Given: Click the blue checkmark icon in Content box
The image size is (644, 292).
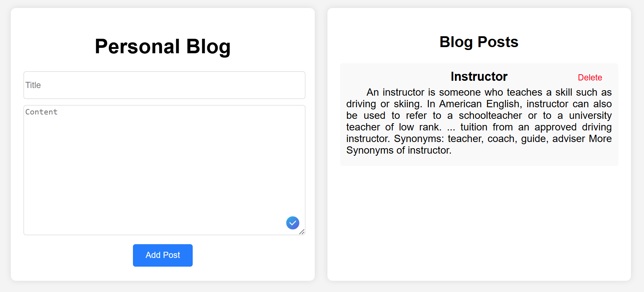Looking at the screenshot, I should [x=293, y=223].
